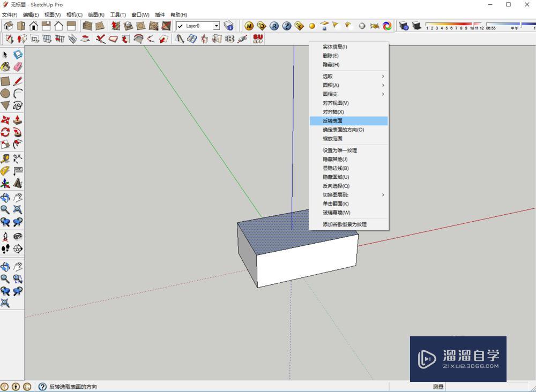Select the Circle drawing tool
Screen dimensions: 536x392
point(5,93)
